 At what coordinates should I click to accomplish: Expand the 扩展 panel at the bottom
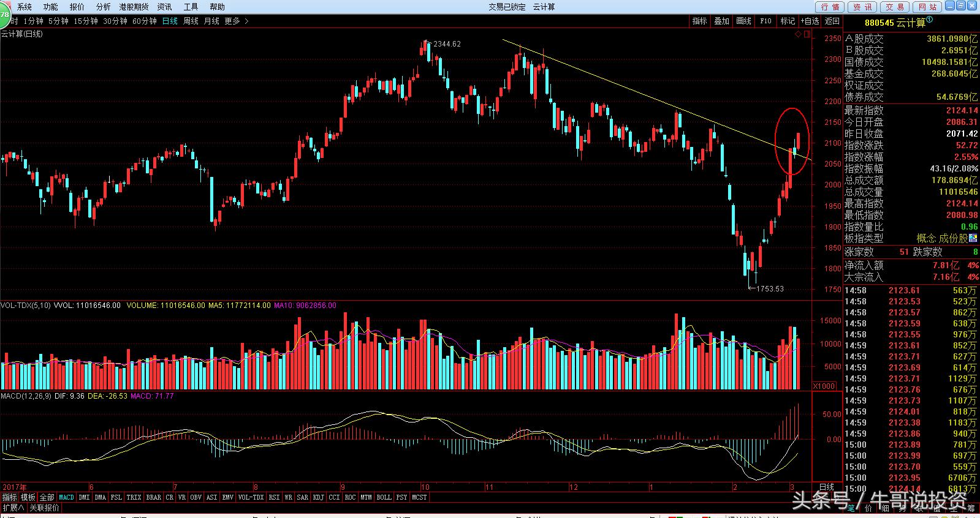pos(13,508)
